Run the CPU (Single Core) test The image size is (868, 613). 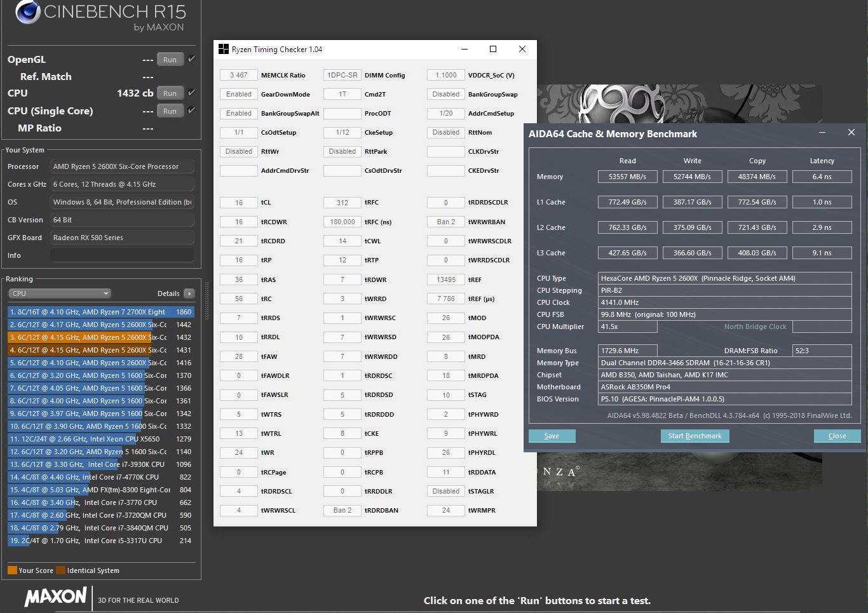[x=170, y=111]
